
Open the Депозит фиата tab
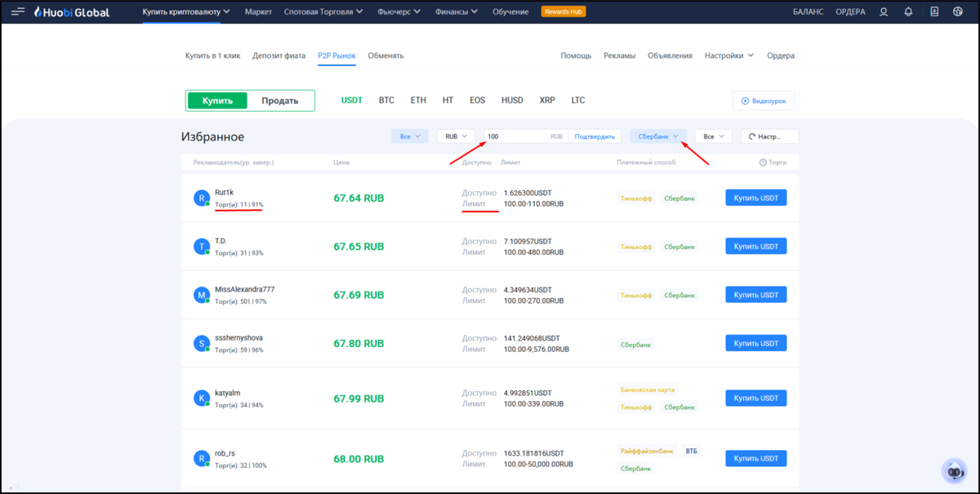[x=279, y=56]
